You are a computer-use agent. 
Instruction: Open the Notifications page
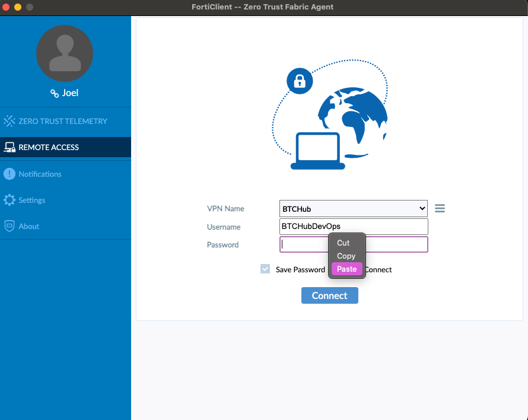pos(65,174)
